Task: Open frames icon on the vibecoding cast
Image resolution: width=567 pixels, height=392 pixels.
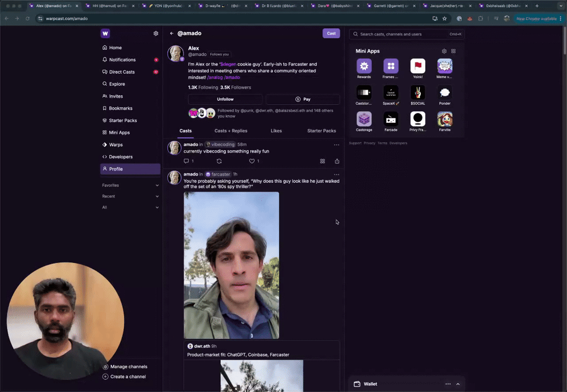Action: pyautogui.click(x=323, y=161)
